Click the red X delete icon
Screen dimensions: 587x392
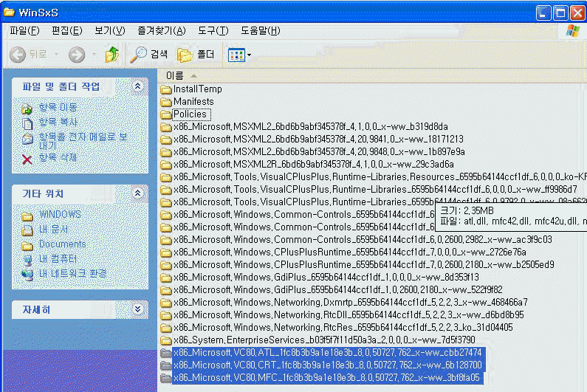click(x=27, y=159)
